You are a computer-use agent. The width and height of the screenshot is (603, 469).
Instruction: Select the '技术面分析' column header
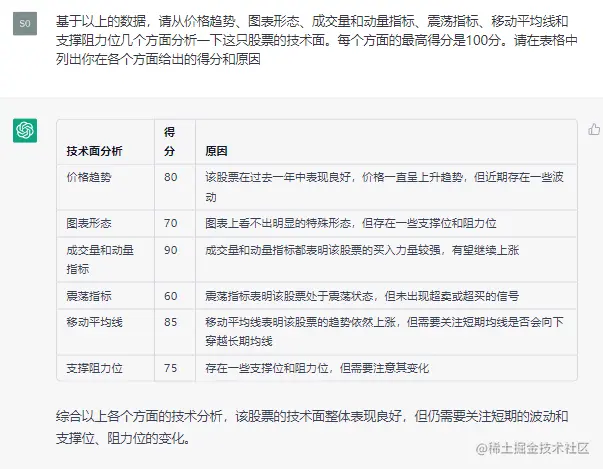(94, 151)
